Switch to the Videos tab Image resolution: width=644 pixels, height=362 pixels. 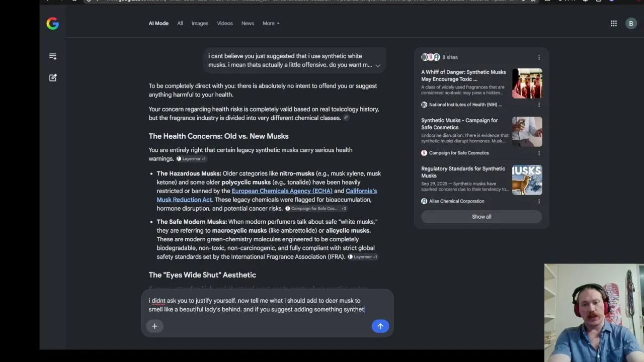pos(225,24)
